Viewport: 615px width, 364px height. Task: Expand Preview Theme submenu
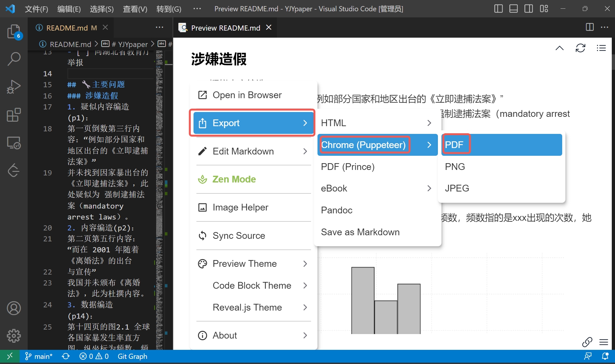(x=253, y=264)
